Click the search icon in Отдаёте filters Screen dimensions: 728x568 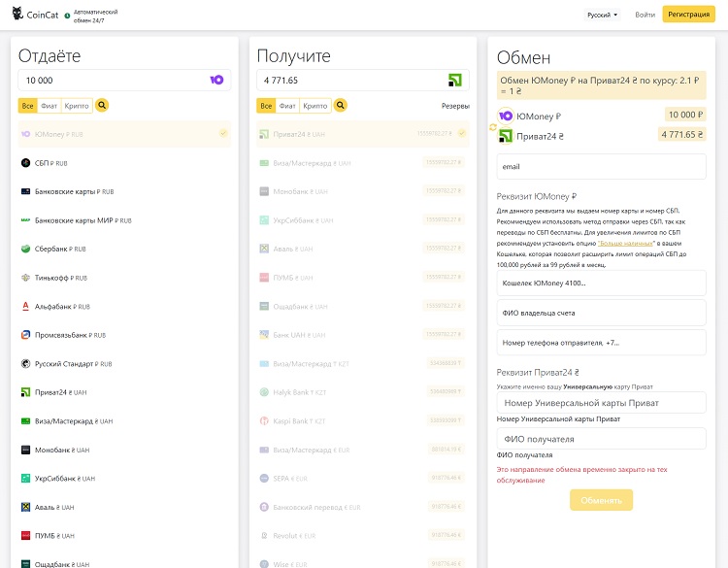(x=102, y=105)
